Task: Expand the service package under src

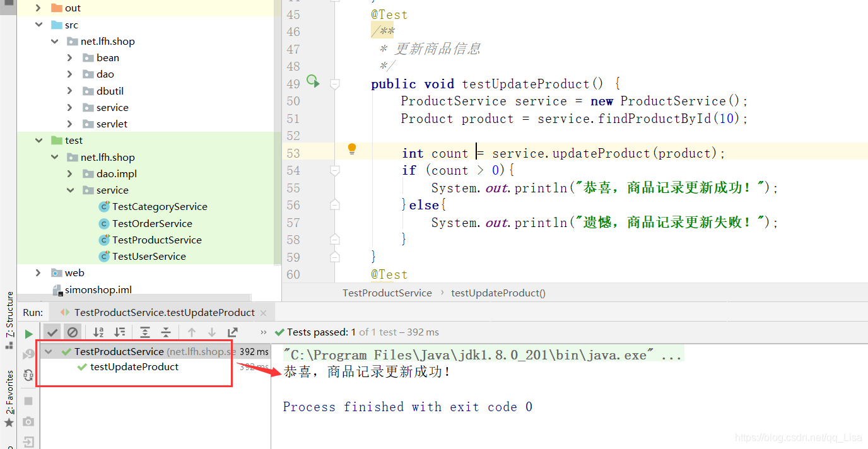Action: pos(70,107)
